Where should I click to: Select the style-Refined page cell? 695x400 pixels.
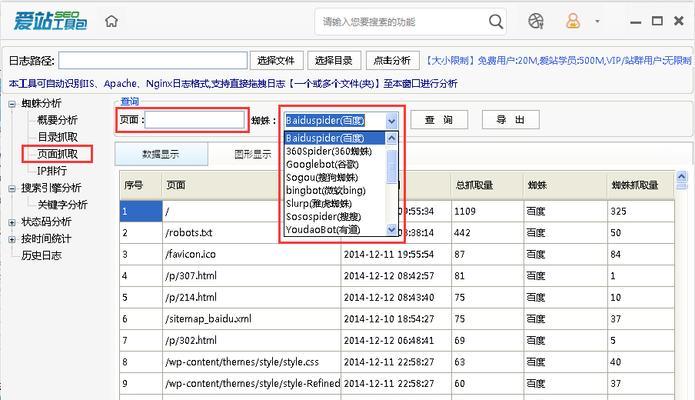coord(252,383)
